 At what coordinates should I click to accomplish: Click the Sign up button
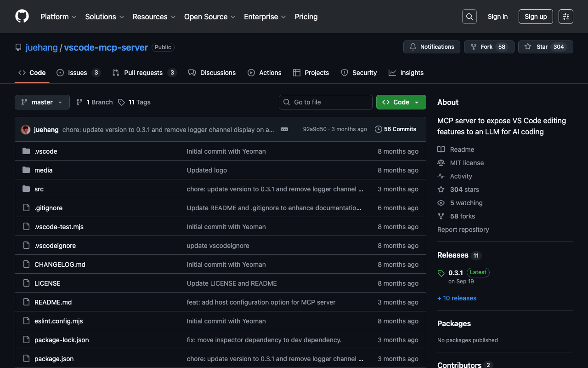(536, 17)
